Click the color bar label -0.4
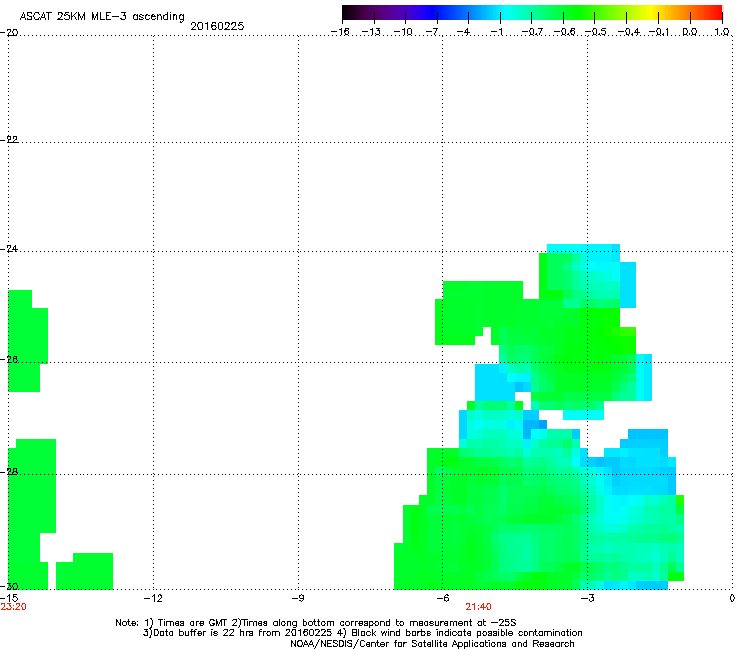The height and width of the screenshot is (650, 740). coord(629,32)
